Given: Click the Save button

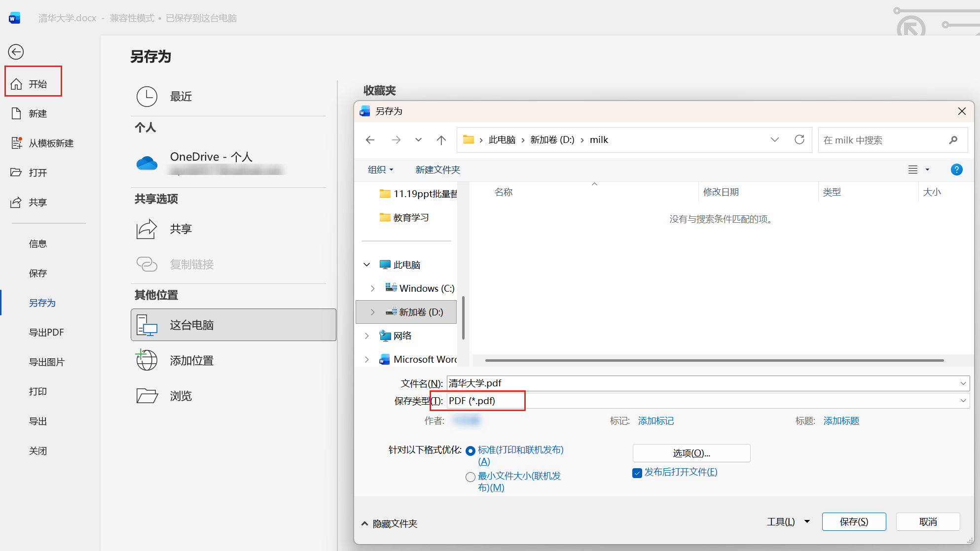Looking at the screenshot, I should coord(854,521).
